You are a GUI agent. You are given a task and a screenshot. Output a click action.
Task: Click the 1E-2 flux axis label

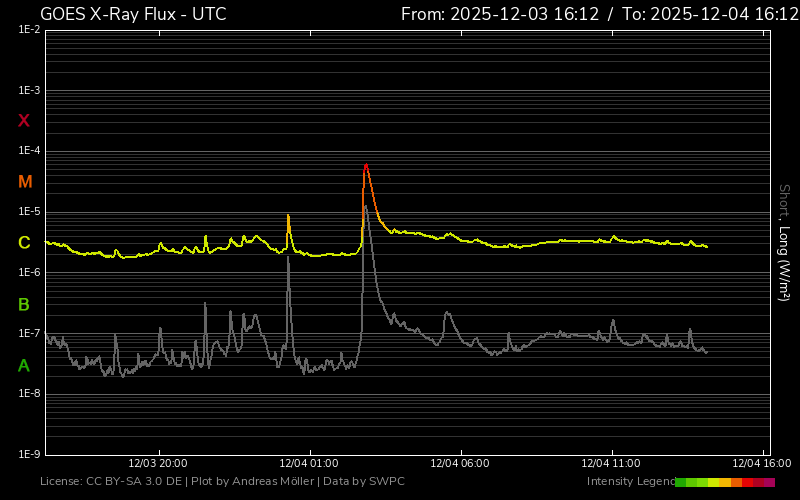coord(29,30)
